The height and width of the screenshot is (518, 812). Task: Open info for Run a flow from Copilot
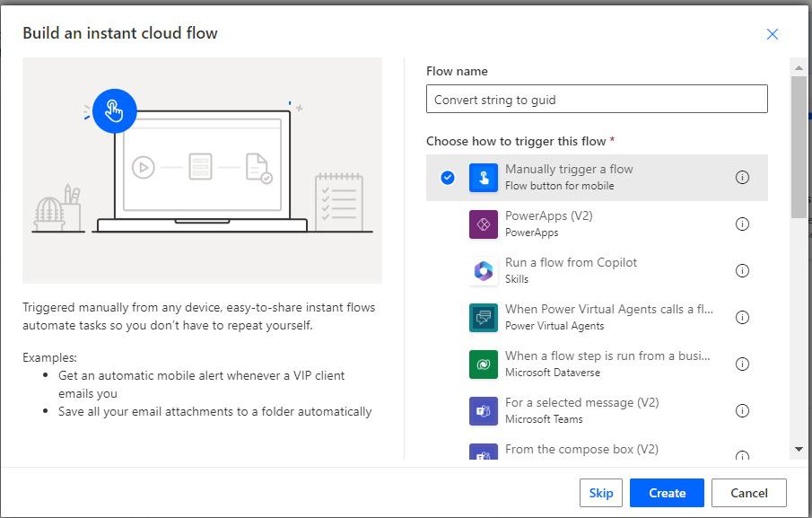(742, 271)
